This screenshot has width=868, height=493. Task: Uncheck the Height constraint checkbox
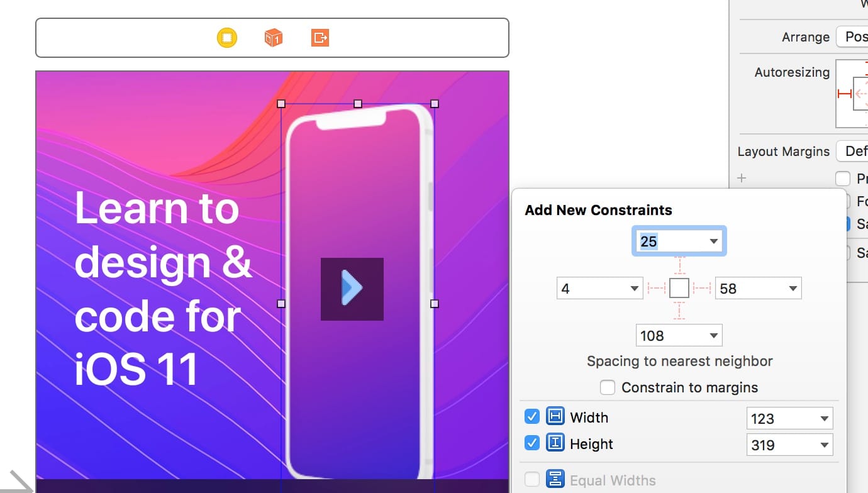coord(532,443)
